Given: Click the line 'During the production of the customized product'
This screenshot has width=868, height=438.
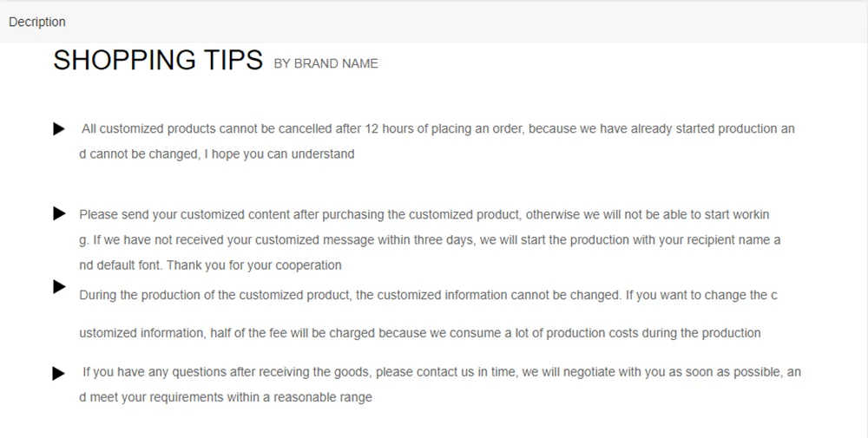Looking at the screenshot, I should pyautogui.click(x=428, y=295).
